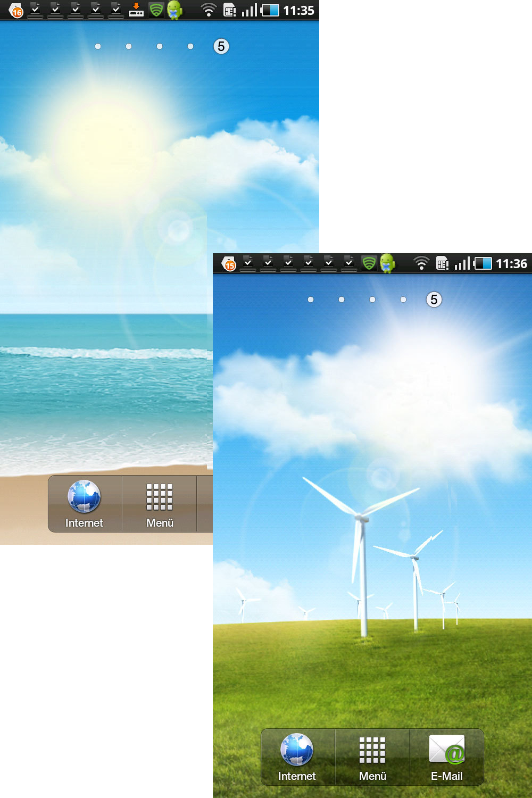
Task: Tap the 11:35 clock in beach screenshot
Action: (298, 11)
